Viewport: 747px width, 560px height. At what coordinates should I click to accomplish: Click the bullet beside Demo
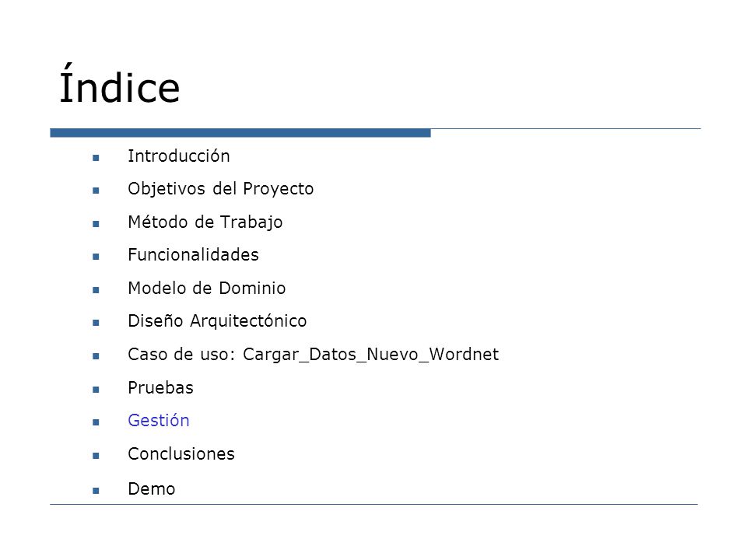[x=96, y=491]
